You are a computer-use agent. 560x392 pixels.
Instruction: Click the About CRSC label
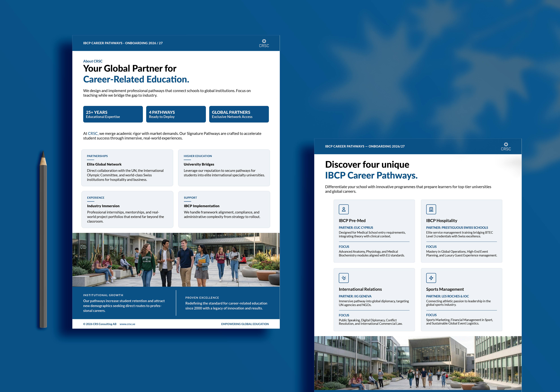93,61
